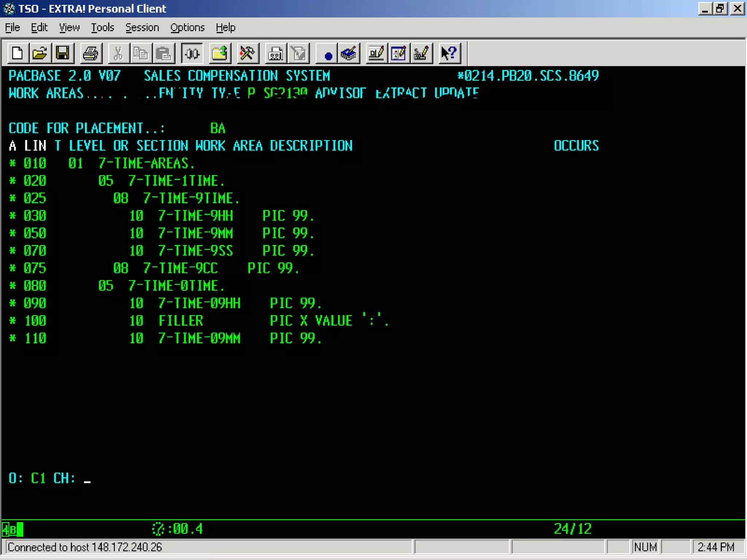Open a session with the folder icon

click(40, 54)
